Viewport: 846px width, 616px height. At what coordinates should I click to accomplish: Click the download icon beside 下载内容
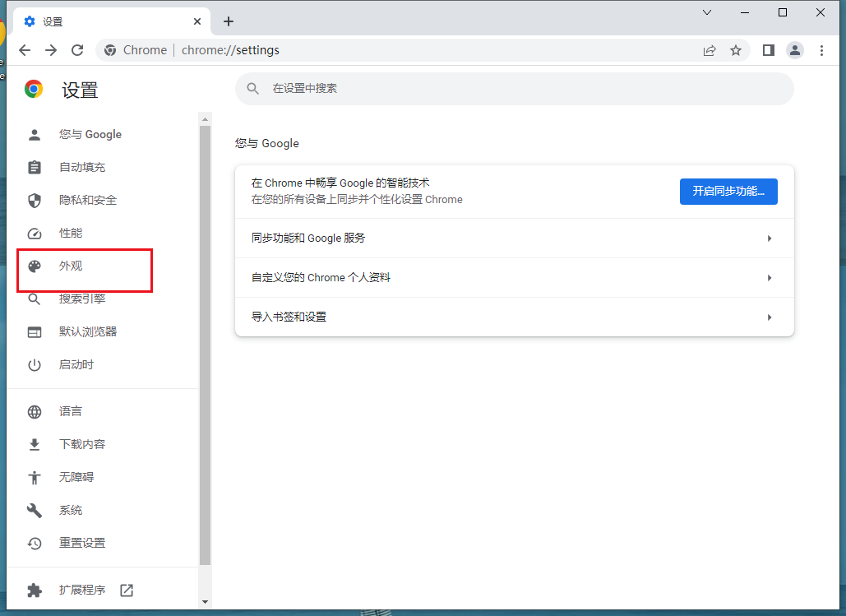(x=35, y=444)
